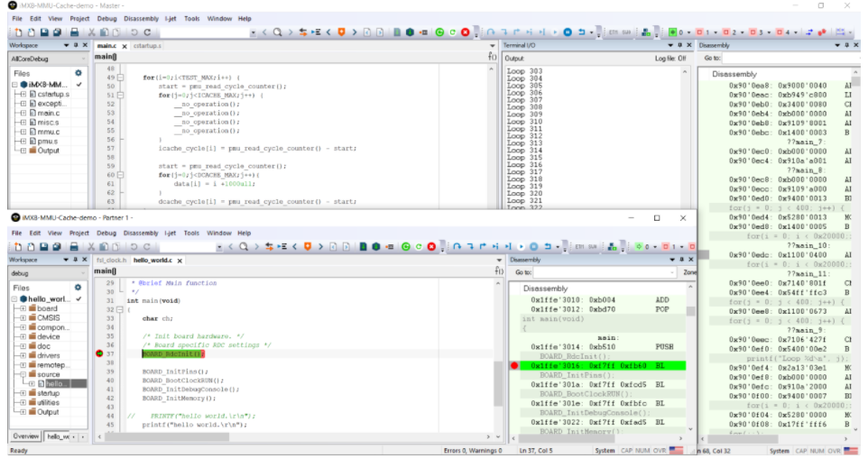Click the Find magnifier icon in Master toolbar
Screen dimensions: 868x468
278,32
